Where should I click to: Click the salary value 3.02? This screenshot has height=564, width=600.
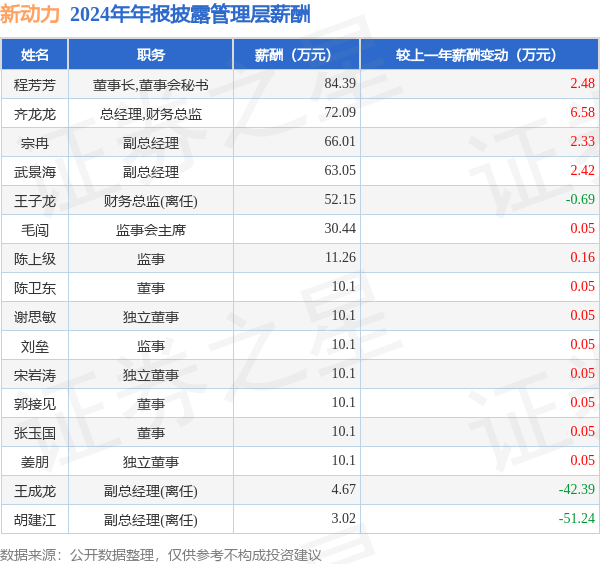coord(343,518)
